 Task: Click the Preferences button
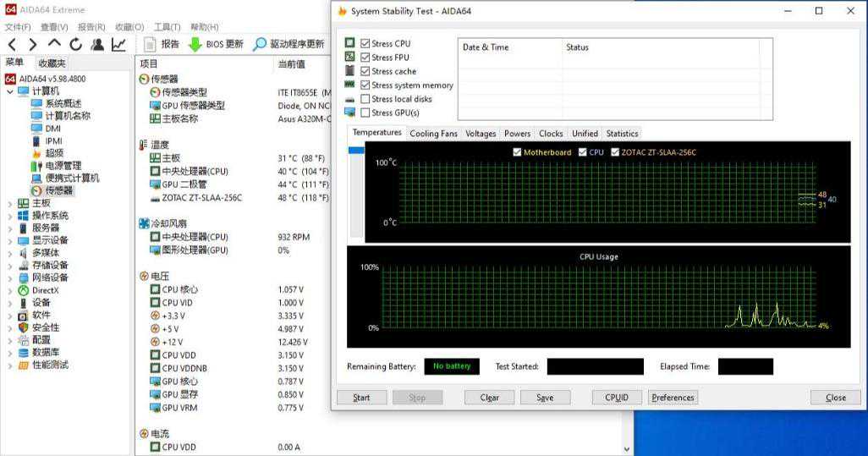pyautogui.click(x=673, y=398)
